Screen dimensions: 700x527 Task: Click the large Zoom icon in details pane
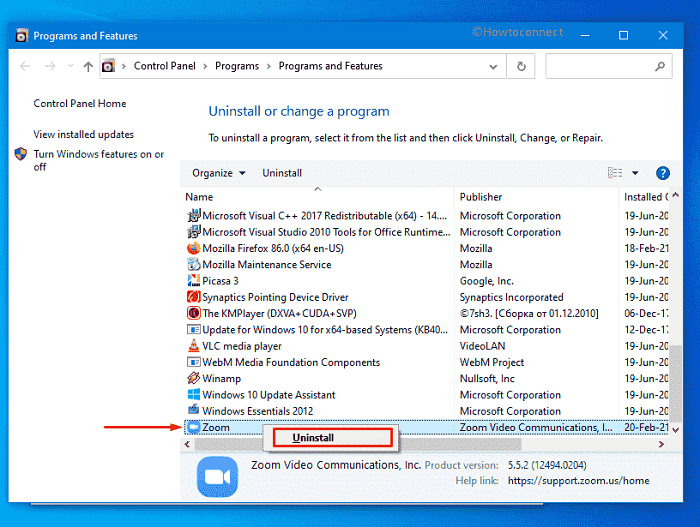click(x=217, y=477)
